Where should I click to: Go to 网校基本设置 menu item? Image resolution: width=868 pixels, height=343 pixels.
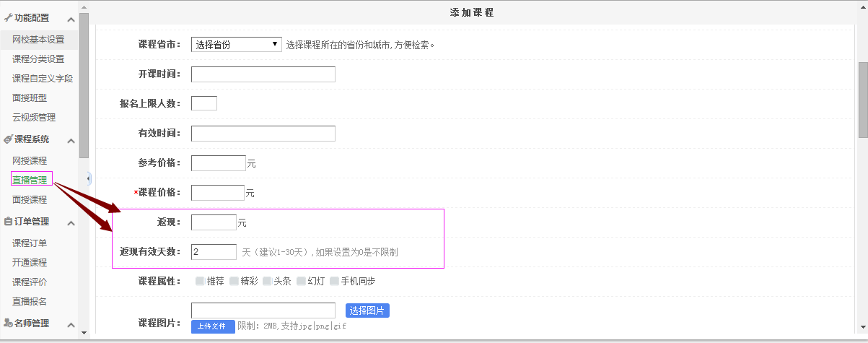coord(38,39)
